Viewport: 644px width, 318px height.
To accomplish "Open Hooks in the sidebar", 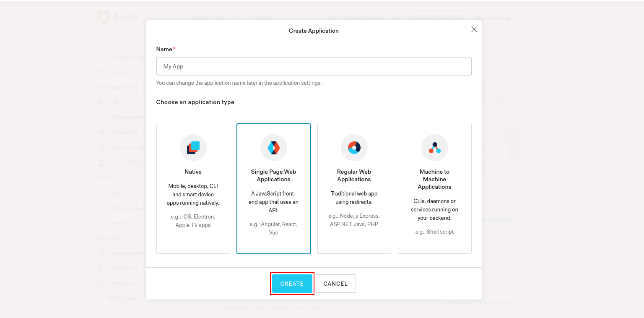I will [115, 193].
